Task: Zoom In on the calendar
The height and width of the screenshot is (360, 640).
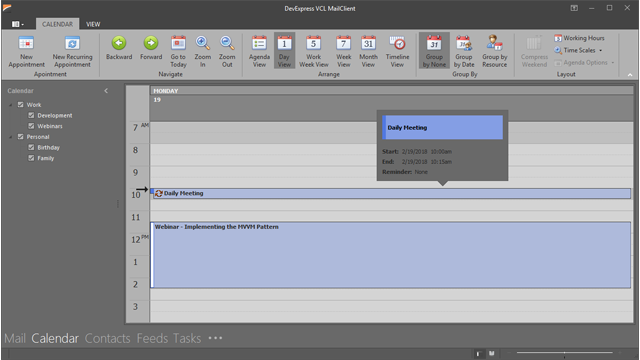Action: 202,51
